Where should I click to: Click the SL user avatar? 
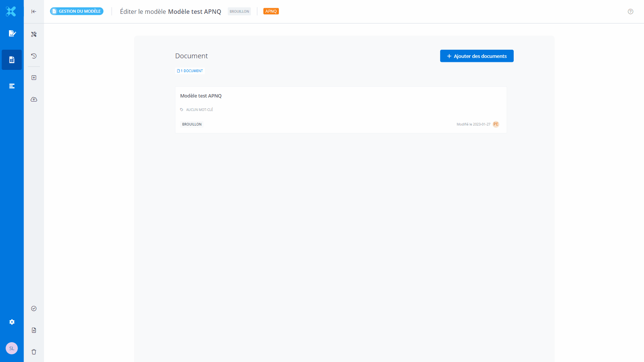[12, 348]
